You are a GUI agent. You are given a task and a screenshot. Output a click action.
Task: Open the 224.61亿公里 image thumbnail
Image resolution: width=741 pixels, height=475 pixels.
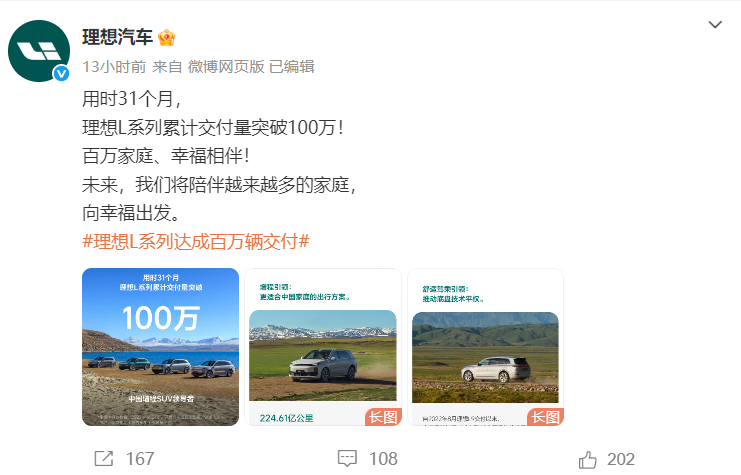[323, 347]
